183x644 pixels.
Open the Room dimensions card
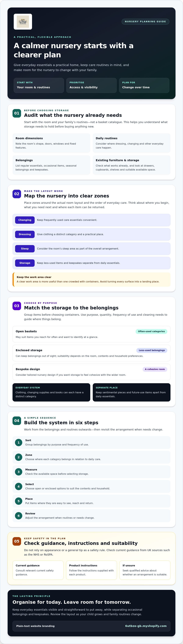(x=51, y=143)
